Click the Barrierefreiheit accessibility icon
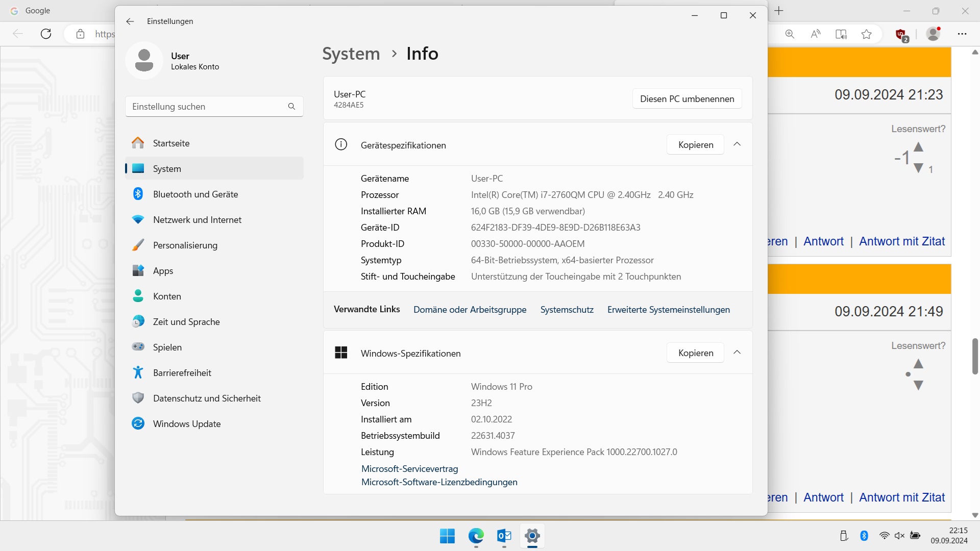980x551 pixels. click(x=138, y=372)
